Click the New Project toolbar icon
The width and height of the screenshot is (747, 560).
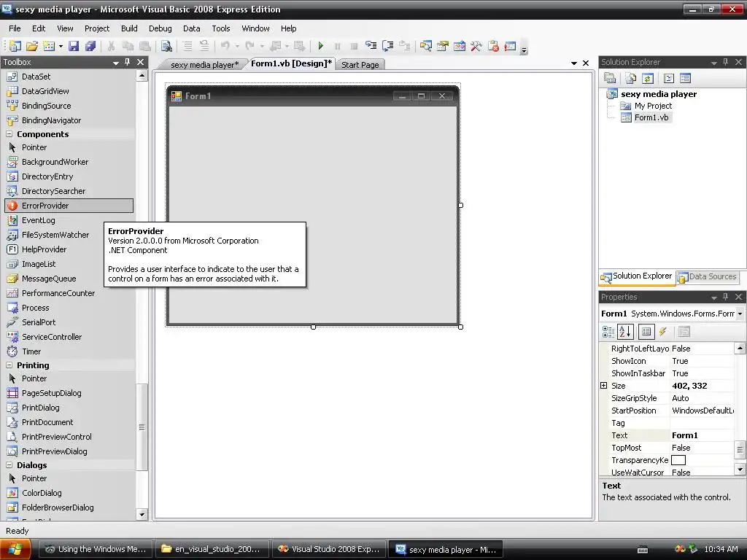tap(15, 46)
